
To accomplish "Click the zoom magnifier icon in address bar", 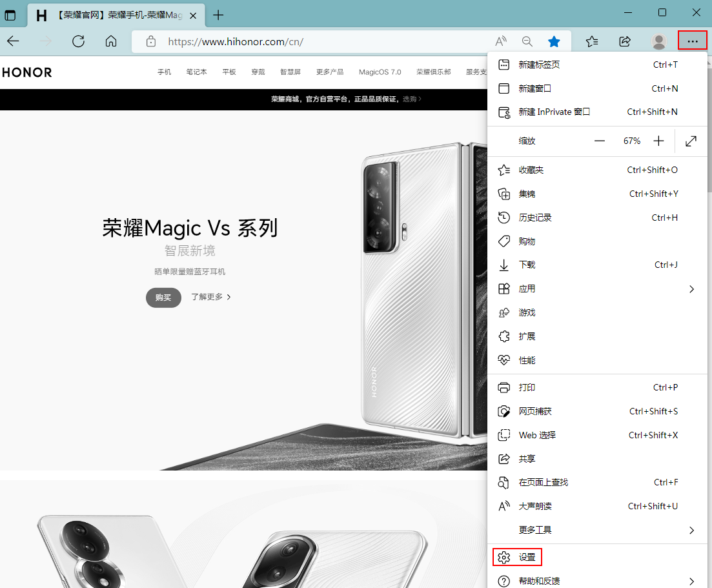I will pos(527,41).
